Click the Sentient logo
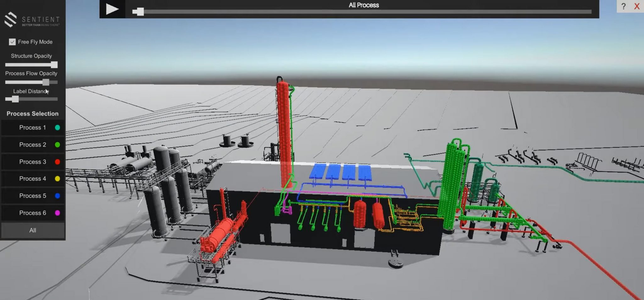This screenshot has height=300, width=644. (31, 20)
